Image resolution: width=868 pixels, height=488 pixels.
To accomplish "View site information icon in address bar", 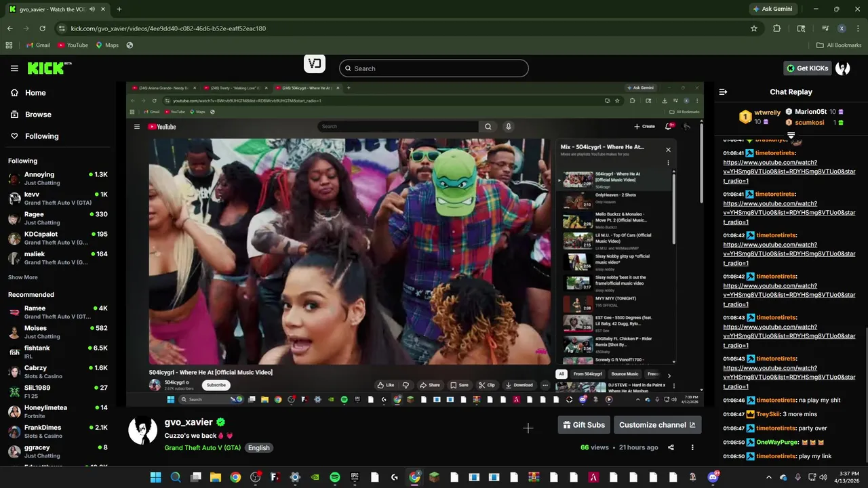I will tap(62, 28).
